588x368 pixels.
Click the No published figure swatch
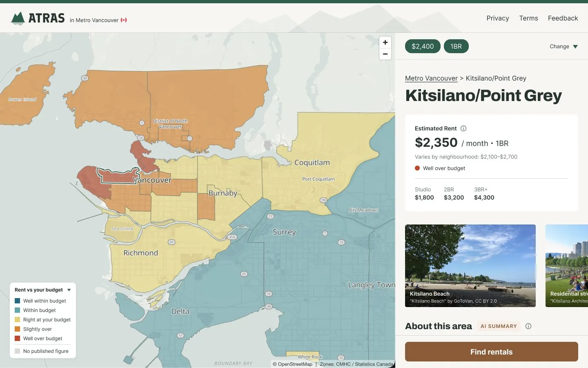tap(18, 351)
